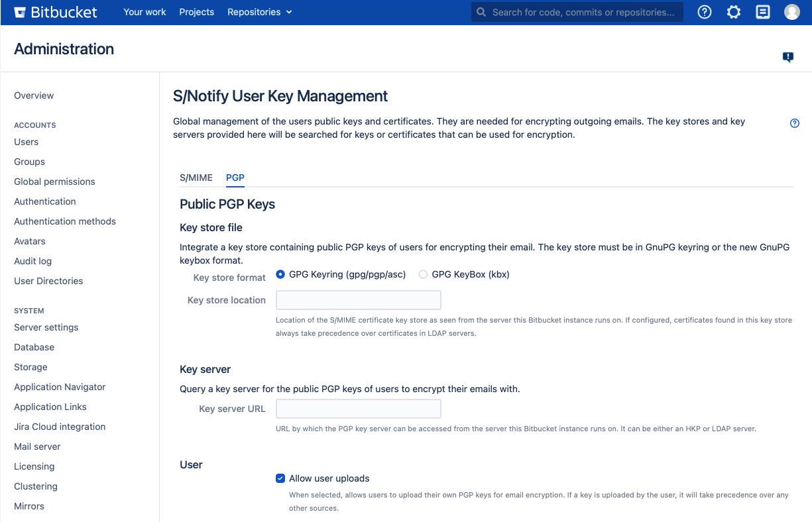Screen dimensions: 812x522
Task: Focus the Key server URL input
Action: [x=359, y=409]
